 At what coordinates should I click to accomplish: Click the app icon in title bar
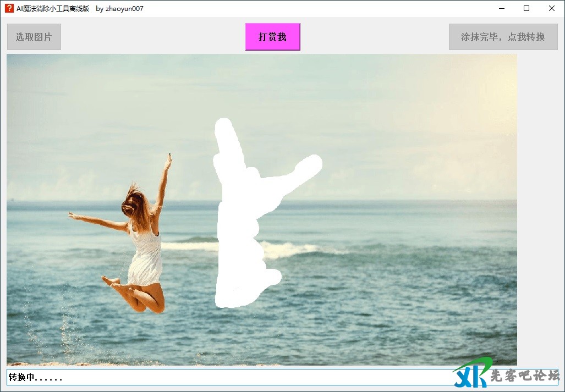click(9, 8)
